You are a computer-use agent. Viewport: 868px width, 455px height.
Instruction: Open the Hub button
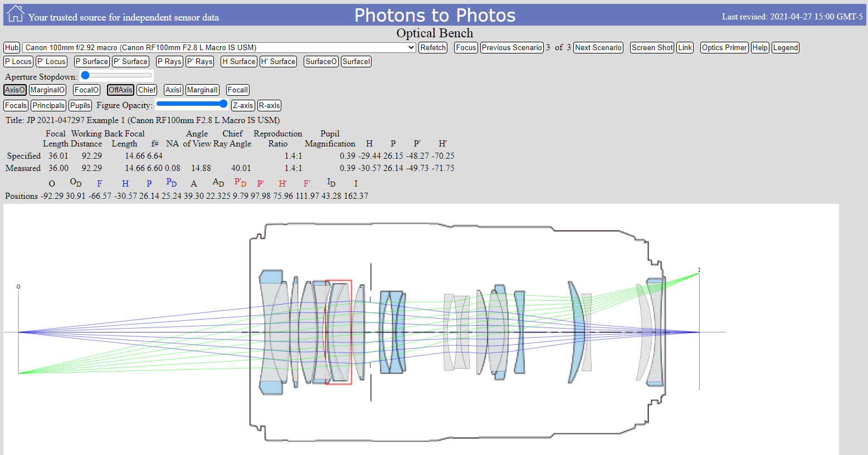coord(12,48)
